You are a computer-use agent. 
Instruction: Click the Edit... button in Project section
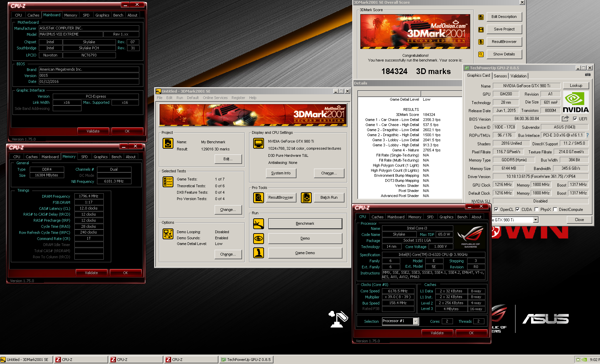click(228, 159)
